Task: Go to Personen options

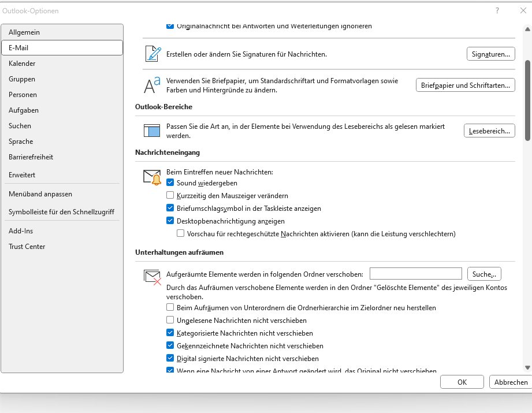Action: click(62, 95)
